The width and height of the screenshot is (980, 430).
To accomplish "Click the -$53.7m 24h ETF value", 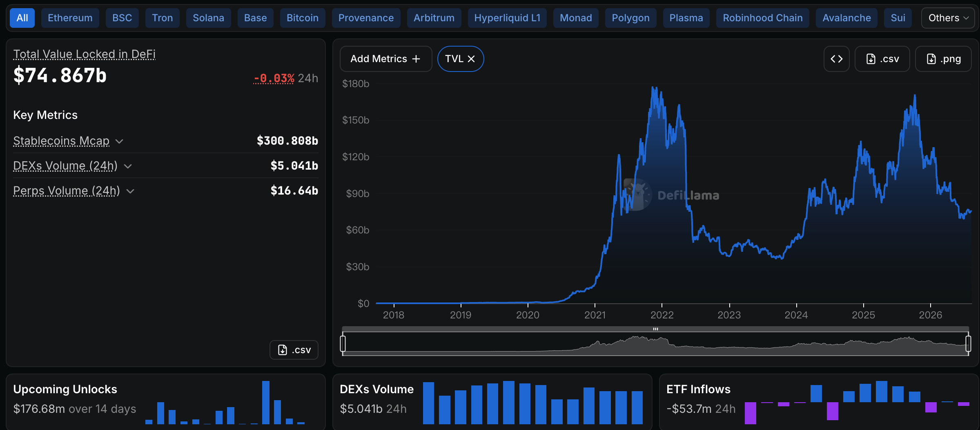I will pos(701,409).
